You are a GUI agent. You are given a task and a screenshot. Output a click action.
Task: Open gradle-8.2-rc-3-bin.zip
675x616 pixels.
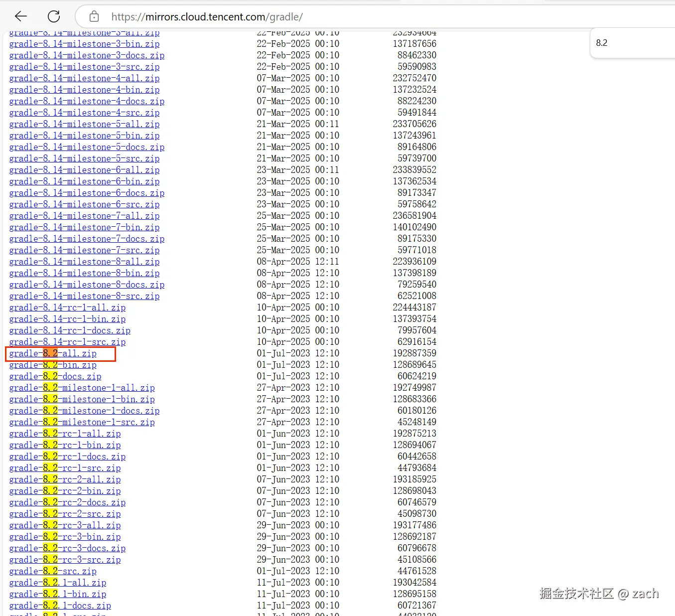(65, 537)
